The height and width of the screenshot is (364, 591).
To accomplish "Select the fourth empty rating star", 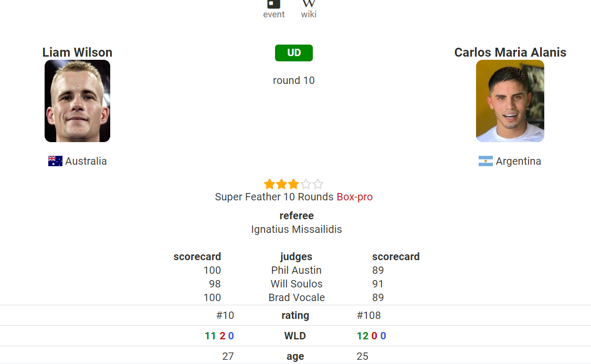I will click(x=305, y=184).
